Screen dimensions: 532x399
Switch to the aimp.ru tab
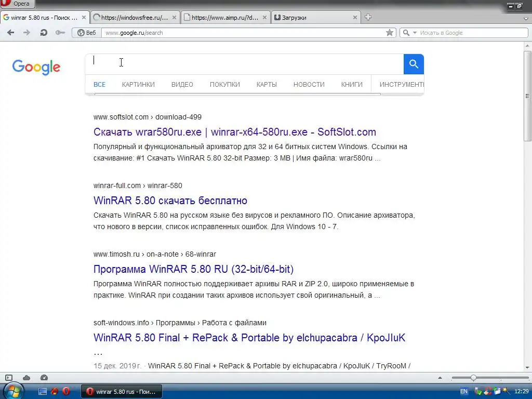point(225,18)
